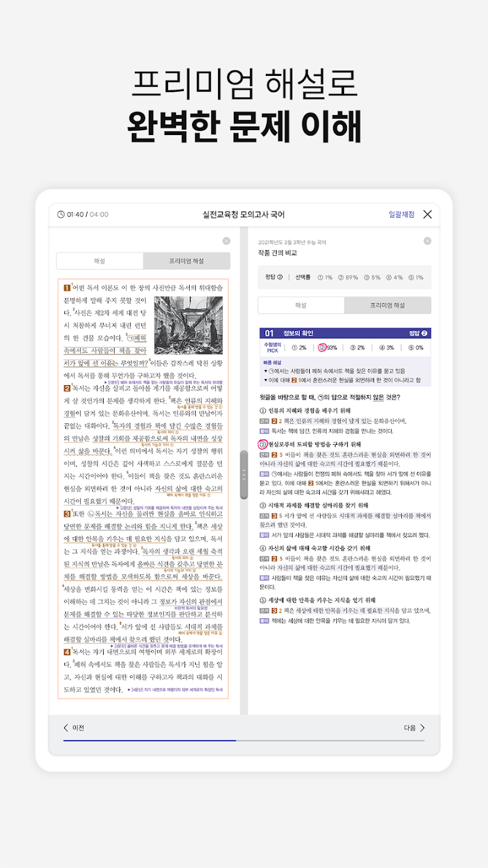Click the ① 2% value in 수험생의 PICK
The height and width of the screenshot is (868, 488).
pos(299,347)
